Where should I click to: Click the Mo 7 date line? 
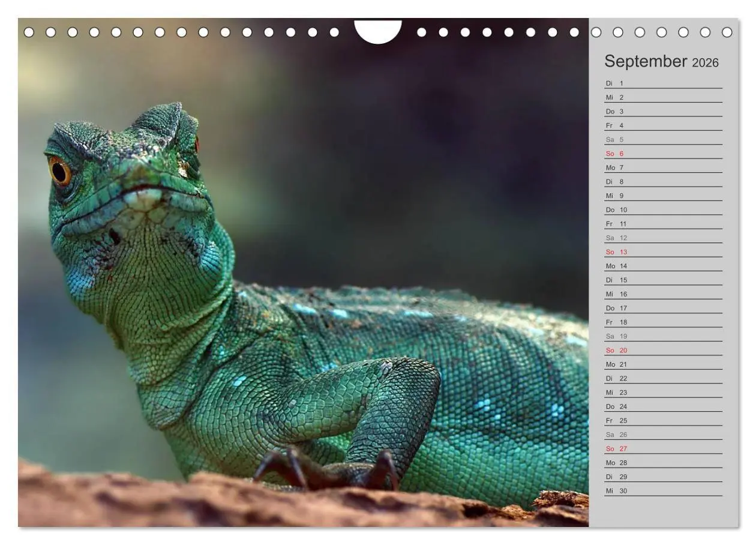(x=663, y=168)
